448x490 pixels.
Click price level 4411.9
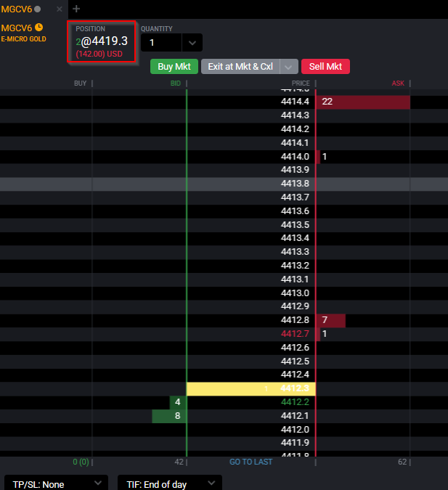pos(295,443)
